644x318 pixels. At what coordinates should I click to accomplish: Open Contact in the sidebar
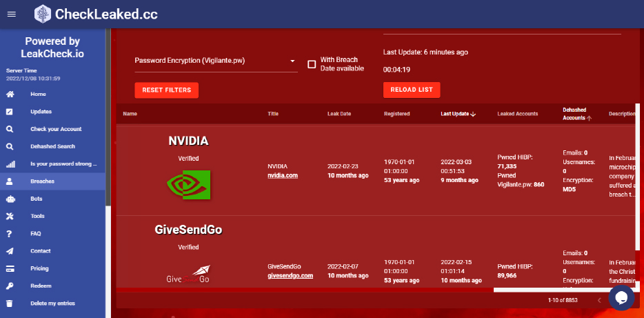(52, 251)
